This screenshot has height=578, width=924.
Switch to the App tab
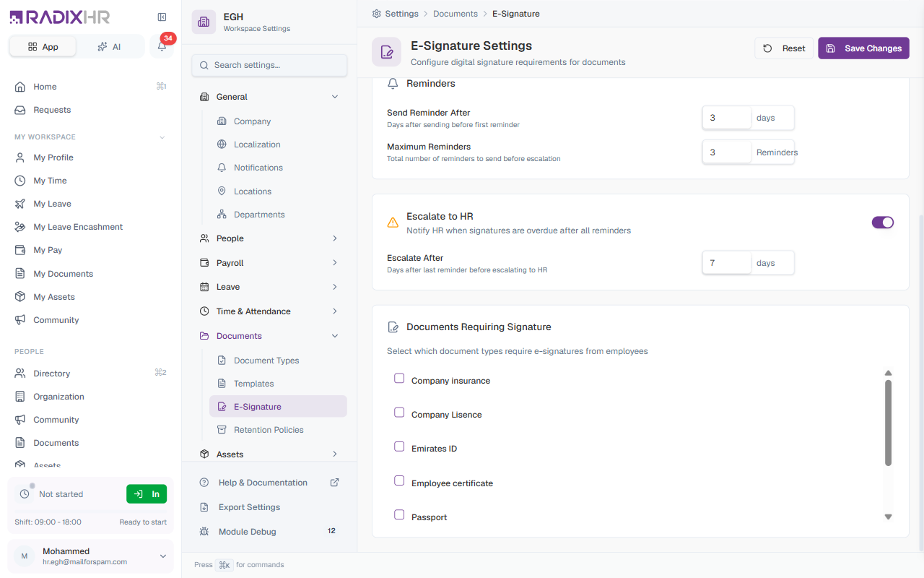pos(43,46)
